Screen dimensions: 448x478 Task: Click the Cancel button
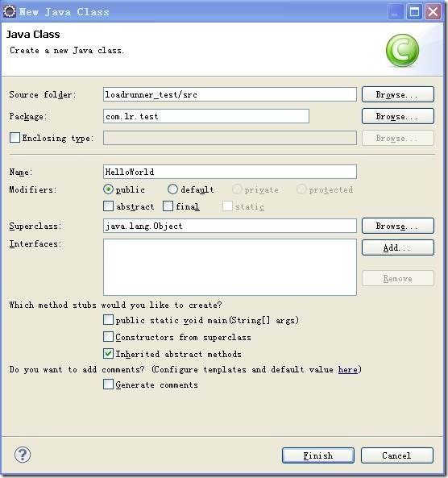pyautogui.click(x=397, y=455)
